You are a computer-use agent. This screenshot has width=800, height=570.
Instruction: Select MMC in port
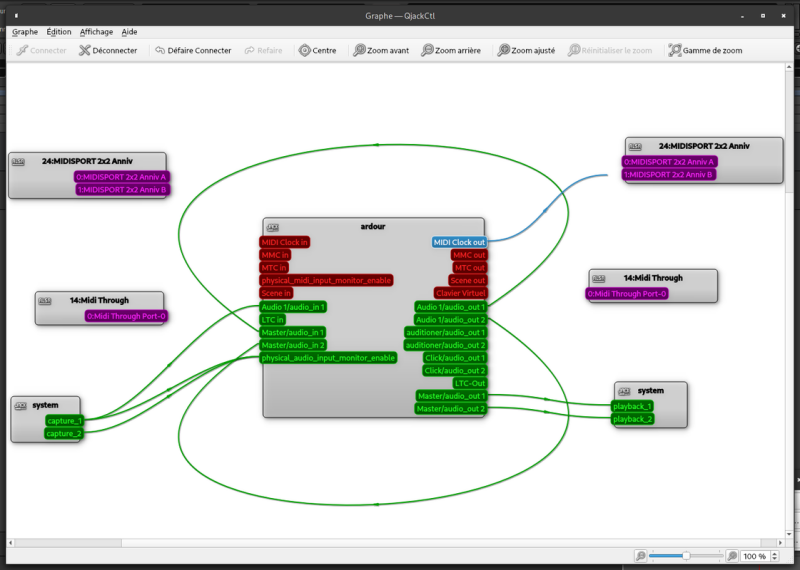(x=275, y=255)
